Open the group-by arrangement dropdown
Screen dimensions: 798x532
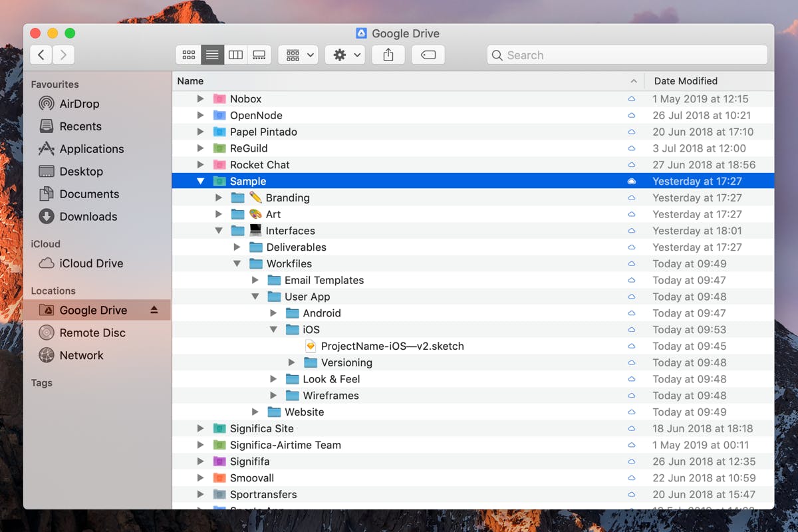[298, 55]
